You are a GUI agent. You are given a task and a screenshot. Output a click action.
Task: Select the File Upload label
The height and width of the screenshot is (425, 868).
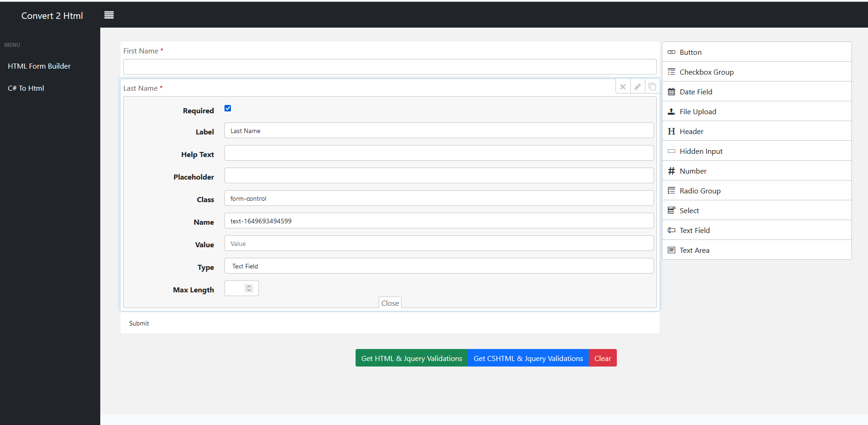698,112
